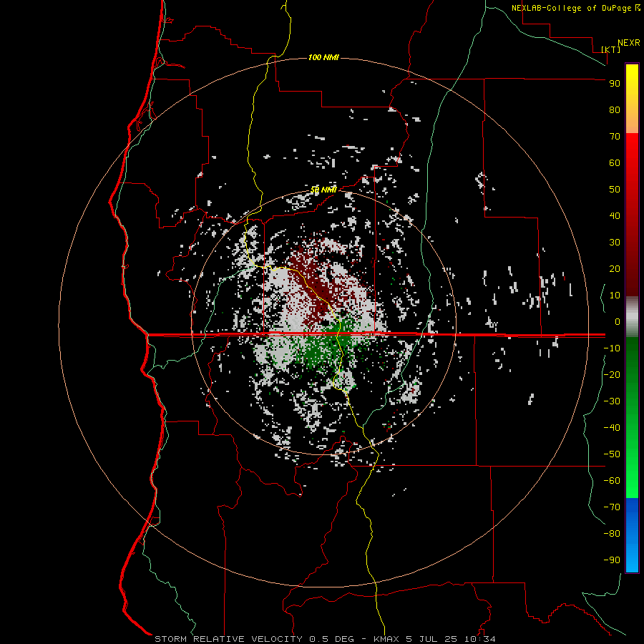Click the 50 NMI range ring label
This screenshot has height=644, width=644.
323,190
